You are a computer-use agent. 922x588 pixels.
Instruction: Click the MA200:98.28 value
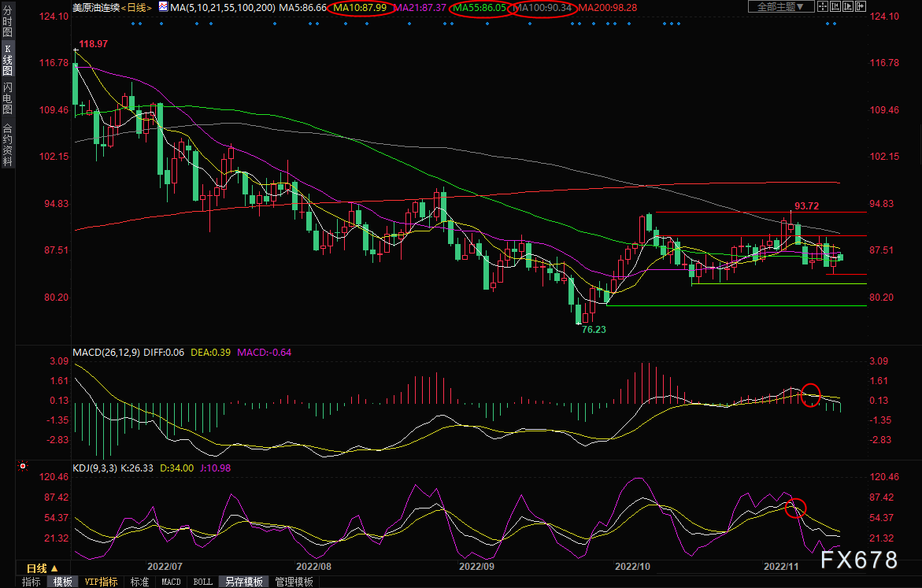[x=607, y=8]
